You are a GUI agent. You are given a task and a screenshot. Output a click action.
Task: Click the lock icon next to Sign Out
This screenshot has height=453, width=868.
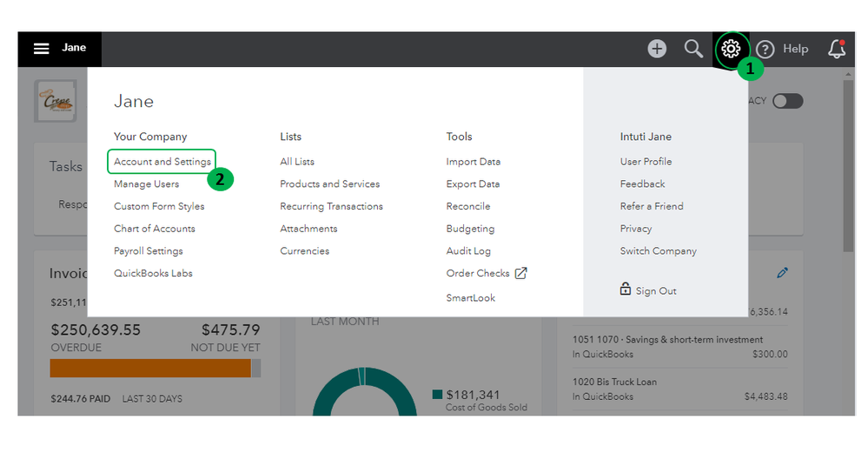click(x=625, y=289)
